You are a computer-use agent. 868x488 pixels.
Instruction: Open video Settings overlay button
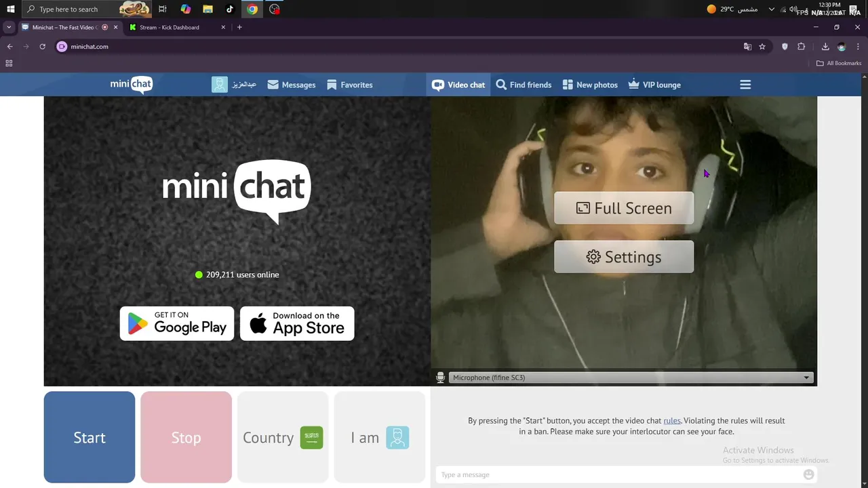pos(624,257)
